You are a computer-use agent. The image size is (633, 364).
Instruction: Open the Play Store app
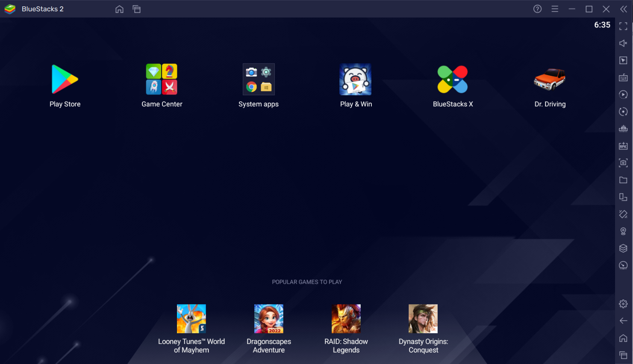point(65,79)
